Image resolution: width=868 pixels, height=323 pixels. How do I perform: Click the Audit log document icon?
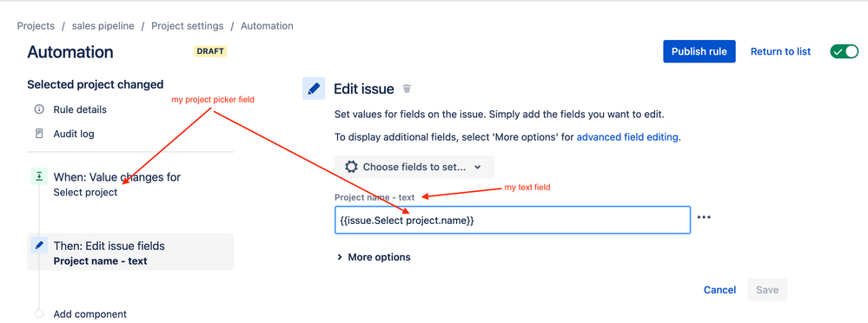coord(39,134)
